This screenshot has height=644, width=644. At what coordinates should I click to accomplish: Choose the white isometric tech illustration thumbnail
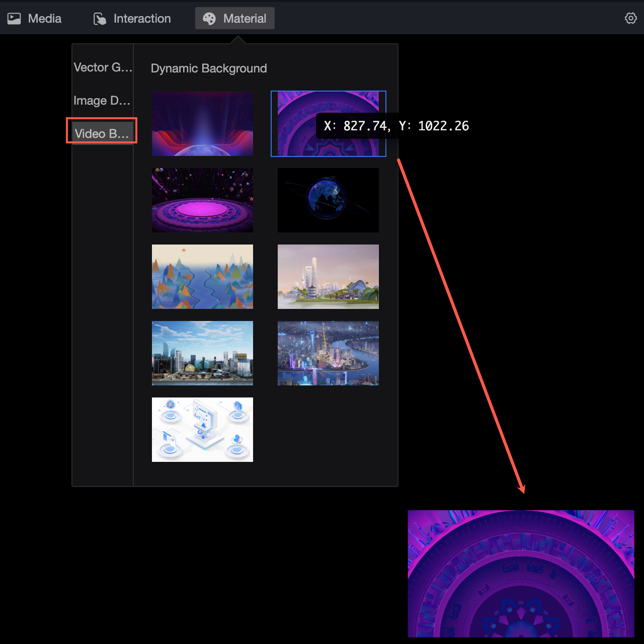tap(202, 430)
